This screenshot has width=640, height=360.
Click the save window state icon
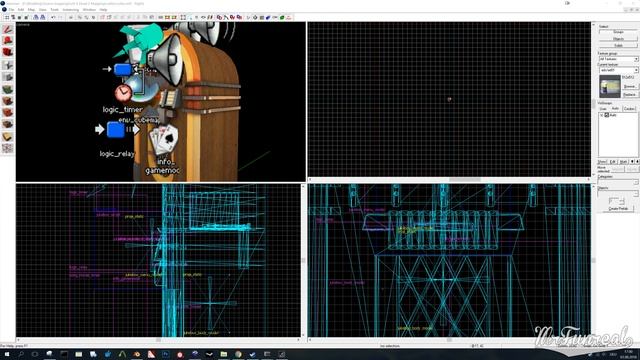pyautogui.click(x=42, y=17)
